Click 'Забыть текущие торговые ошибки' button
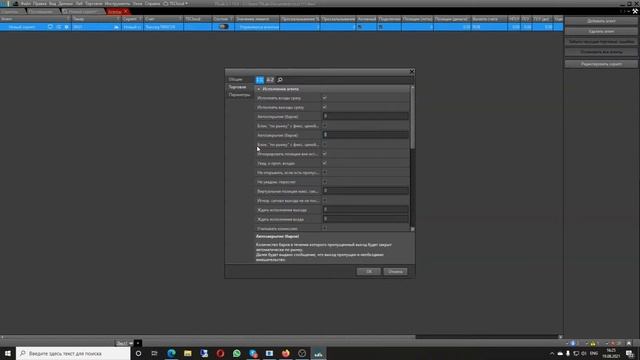This screenshot has height=360, width=640. [x=601, y=42]
